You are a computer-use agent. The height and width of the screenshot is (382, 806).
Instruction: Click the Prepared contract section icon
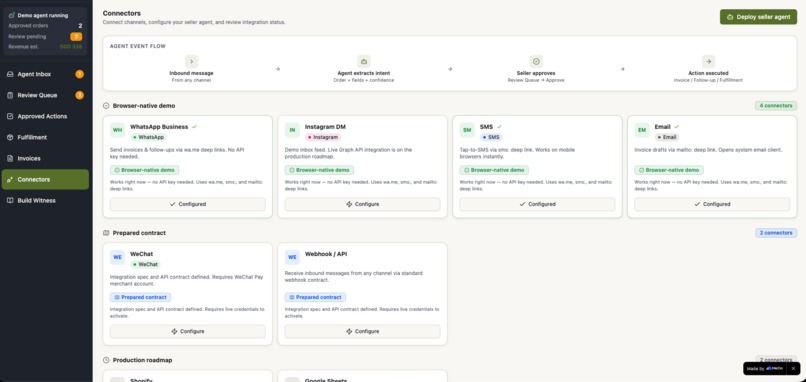tap(106, 233)
